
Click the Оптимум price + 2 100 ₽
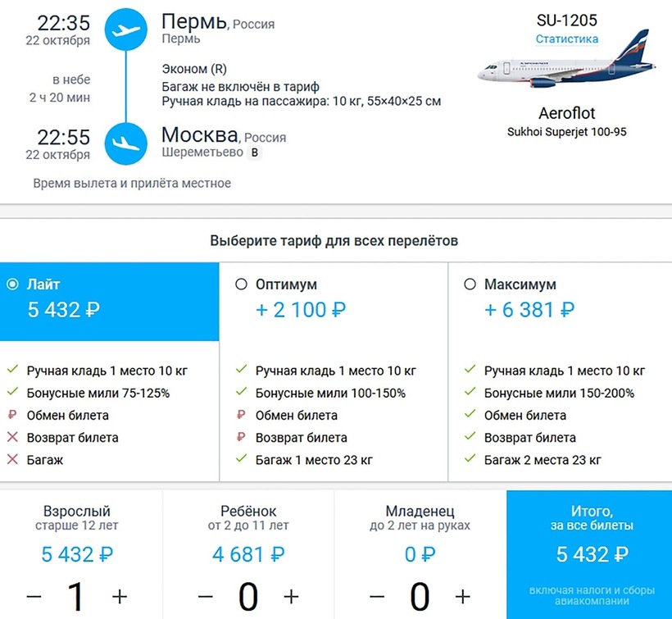[300, 310]
